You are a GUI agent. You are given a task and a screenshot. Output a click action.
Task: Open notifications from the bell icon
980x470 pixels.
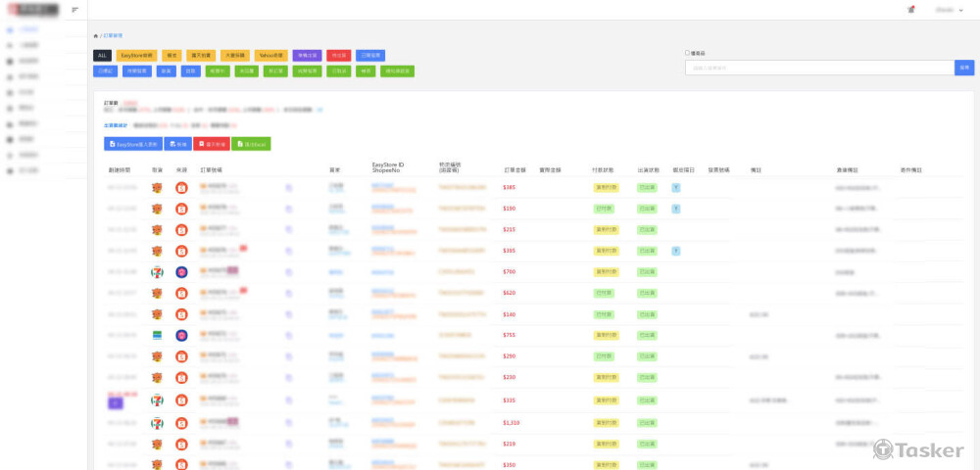pyautogui.click(x=911, y=10)
